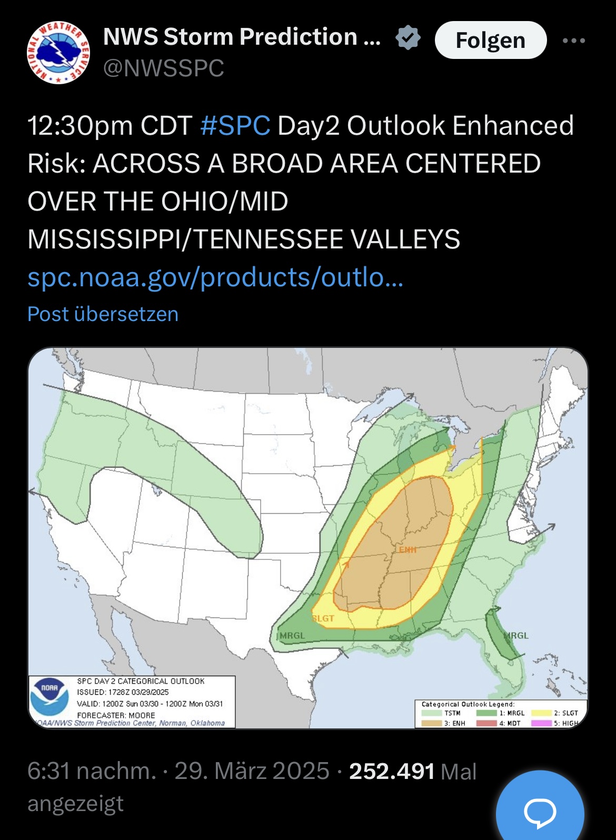This screenshot has height=840, width=616.
Task: Click the ENH label on the map
Action: pos(408,550)
